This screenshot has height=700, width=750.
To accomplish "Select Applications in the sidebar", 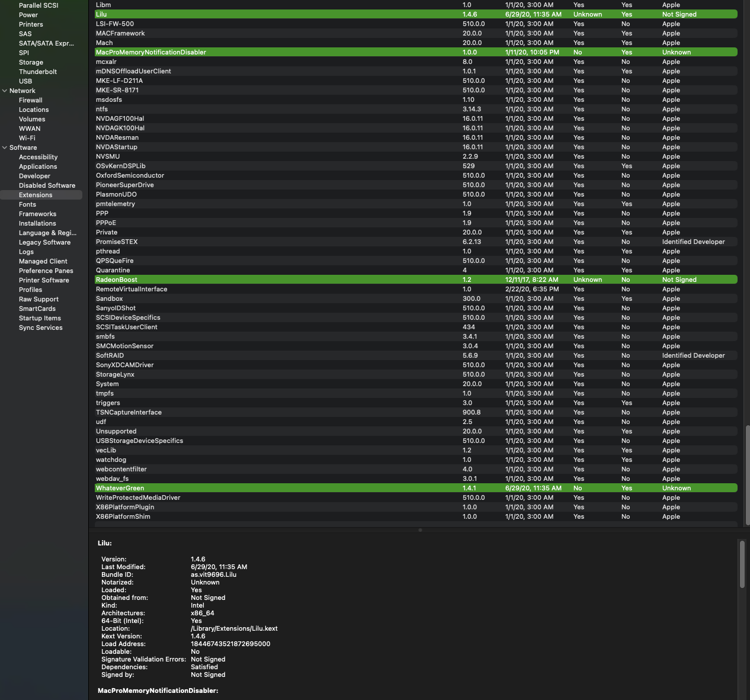I will point(38,166).
